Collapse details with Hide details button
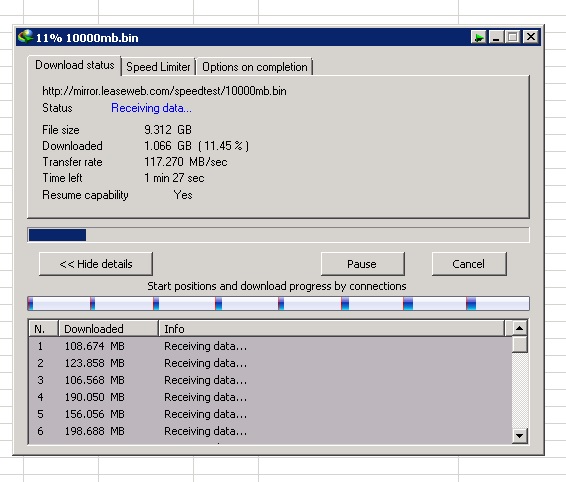Image resolution: width=566 pixels, height=482 pixels. click(x=96, y=264)
